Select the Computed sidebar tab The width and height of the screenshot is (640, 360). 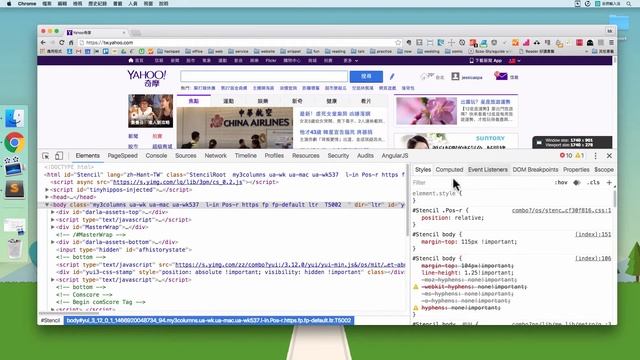(x=449, y=169)
